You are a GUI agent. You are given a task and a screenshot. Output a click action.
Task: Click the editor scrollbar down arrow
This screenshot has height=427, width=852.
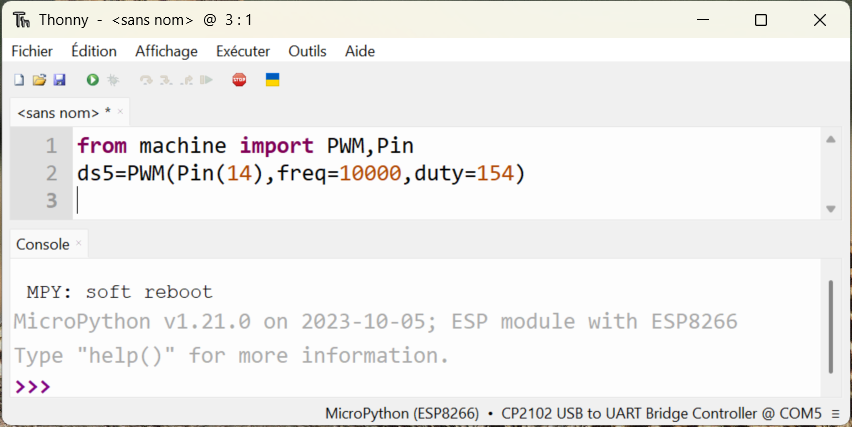(x=830, y=208)
